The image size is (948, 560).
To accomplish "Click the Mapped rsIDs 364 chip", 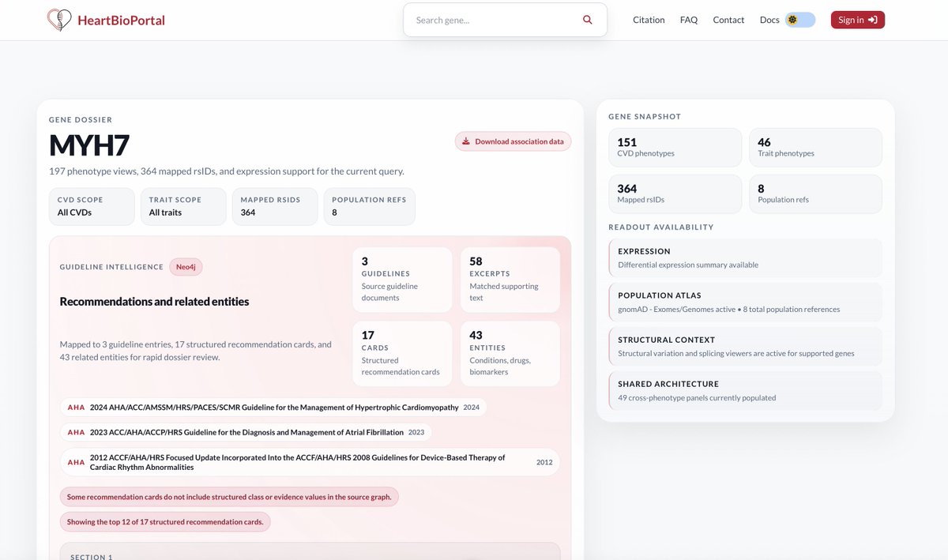I will click(x=275, y=206).
